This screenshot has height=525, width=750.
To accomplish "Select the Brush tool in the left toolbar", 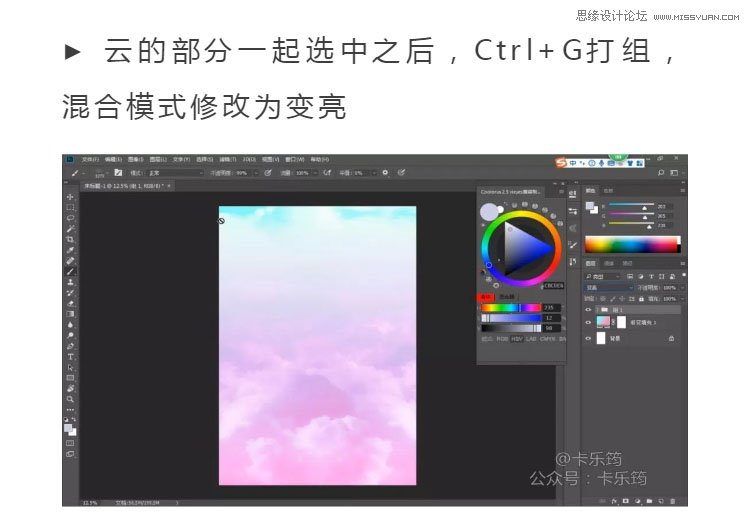I will click(70, 272).
